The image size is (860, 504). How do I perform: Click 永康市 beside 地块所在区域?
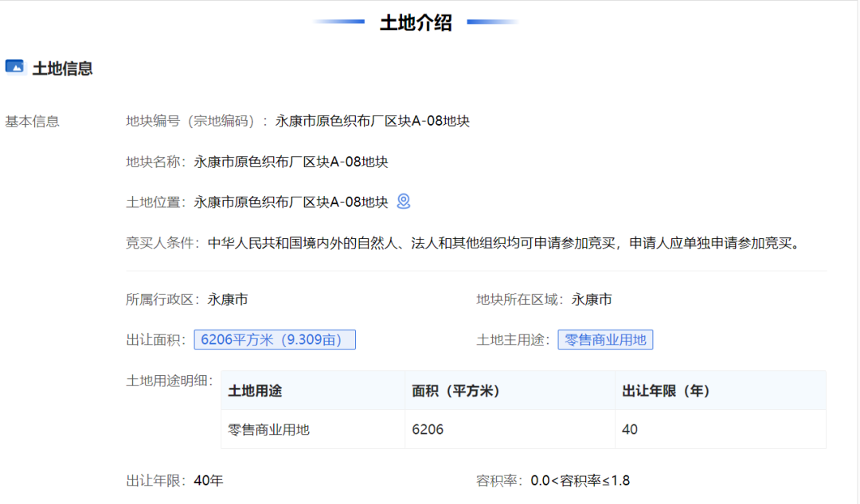point(592,299)
